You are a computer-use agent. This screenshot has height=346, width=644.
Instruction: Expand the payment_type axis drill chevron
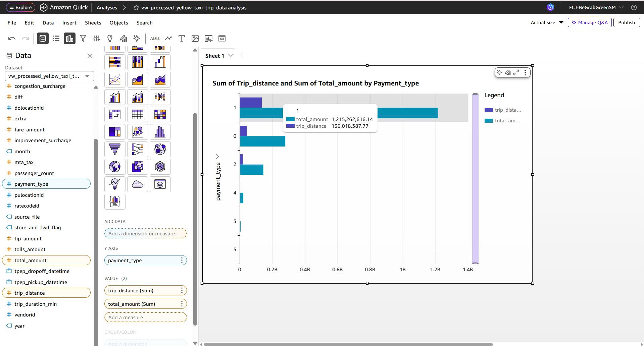click(217, 156)
